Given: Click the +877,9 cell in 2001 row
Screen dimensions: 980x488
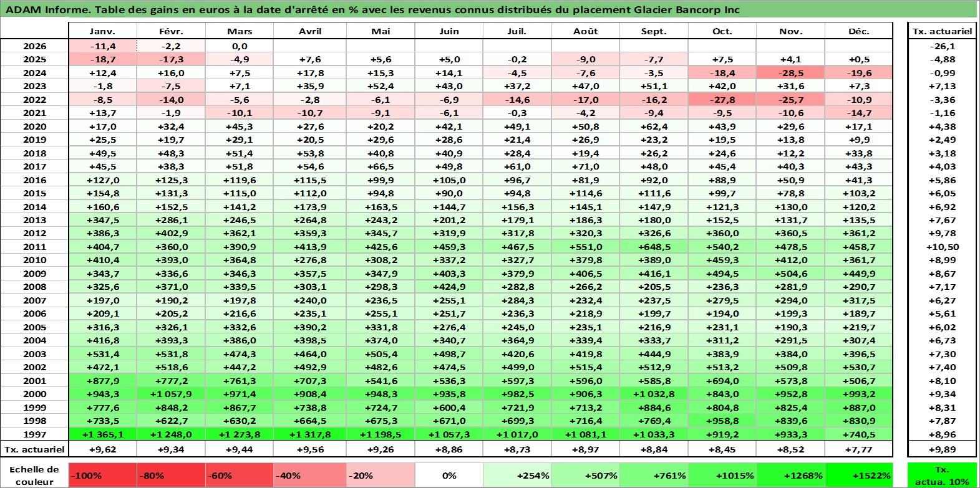Looking at the screenshot, I should coord(102,381).
